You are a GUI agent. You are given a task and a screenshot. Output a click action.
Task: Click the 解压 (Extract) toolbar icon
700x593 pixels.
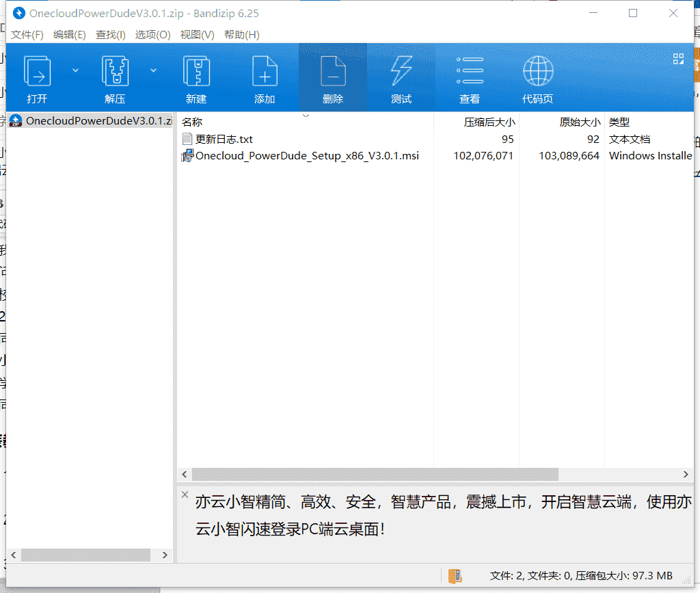click(x=115, y=71)
